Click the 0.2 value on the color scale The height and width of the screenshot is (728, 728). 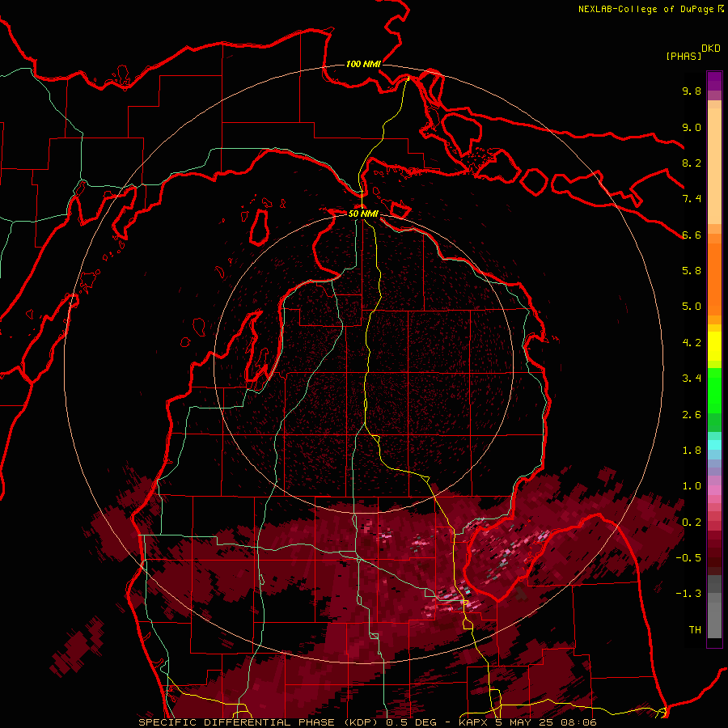[x=692, y=523]
